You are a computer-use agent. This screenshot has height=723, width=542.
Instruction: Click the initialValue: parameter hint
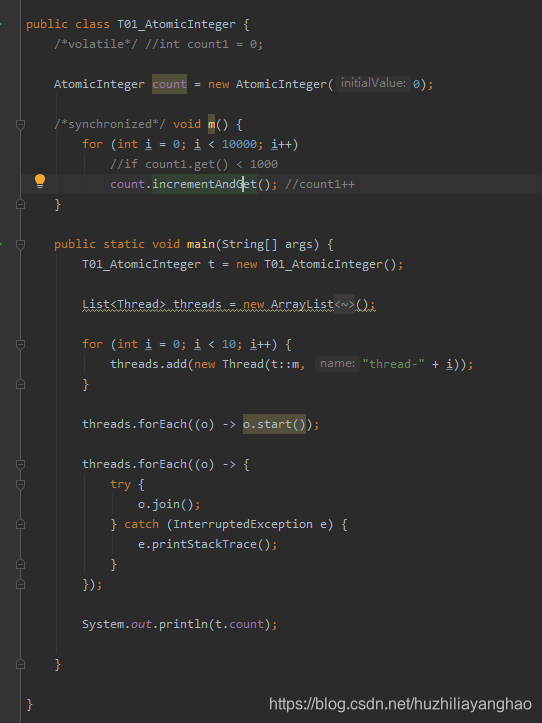pos(373,83)
